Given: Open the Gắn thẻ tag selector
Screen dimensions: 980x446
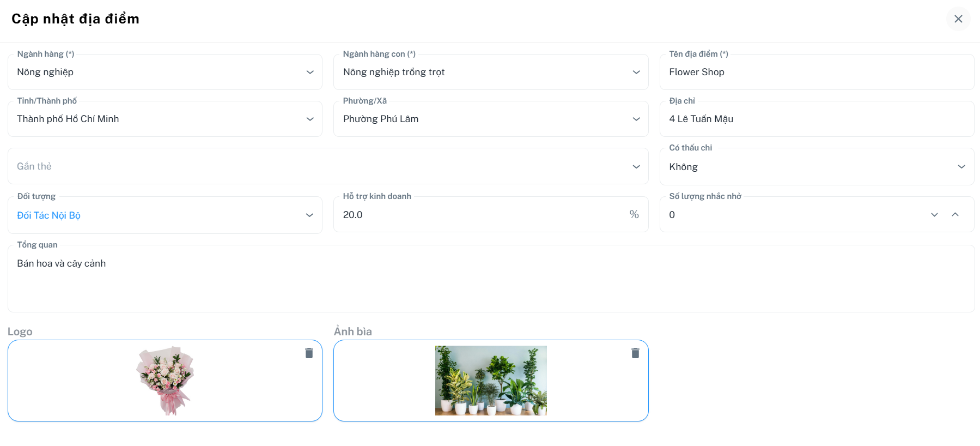Looking at the screenshot, I should [328, 166].
